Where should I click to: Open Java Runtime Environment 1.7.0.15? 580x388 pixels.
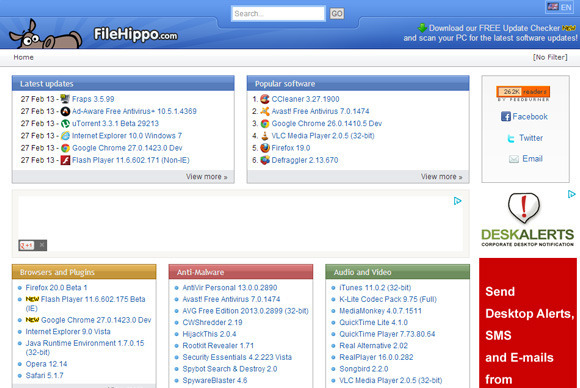85,348
